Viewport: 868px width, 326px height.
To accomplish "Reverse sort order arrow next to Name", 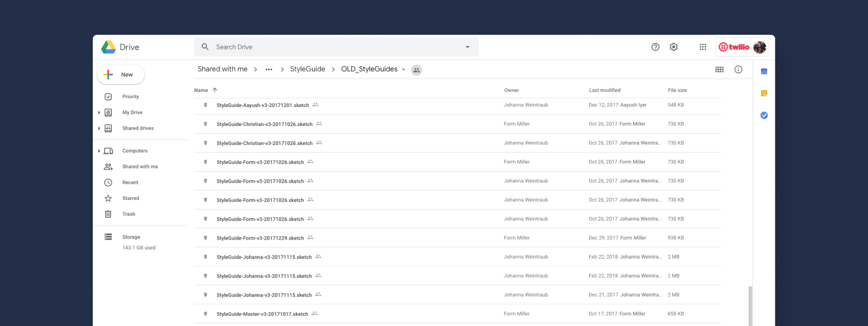I will [215, 90].
